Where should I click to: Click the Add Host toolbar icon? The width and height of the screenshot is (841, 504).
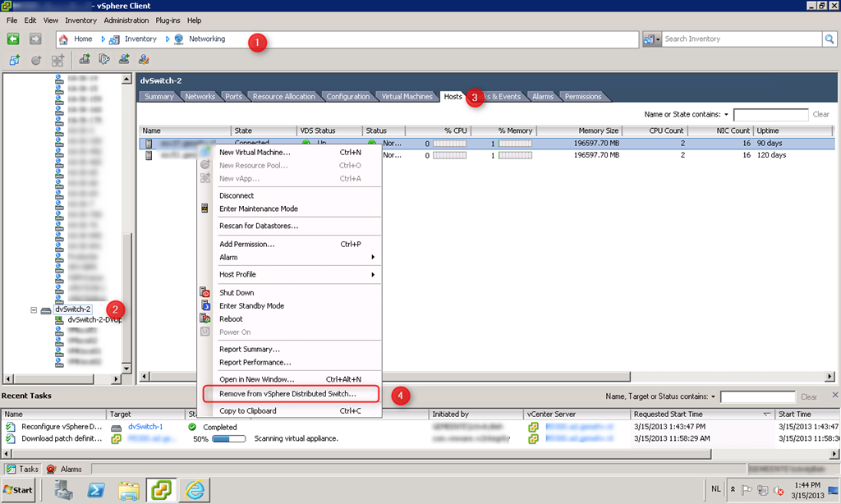pyautogui.click(x=85, y=59)
